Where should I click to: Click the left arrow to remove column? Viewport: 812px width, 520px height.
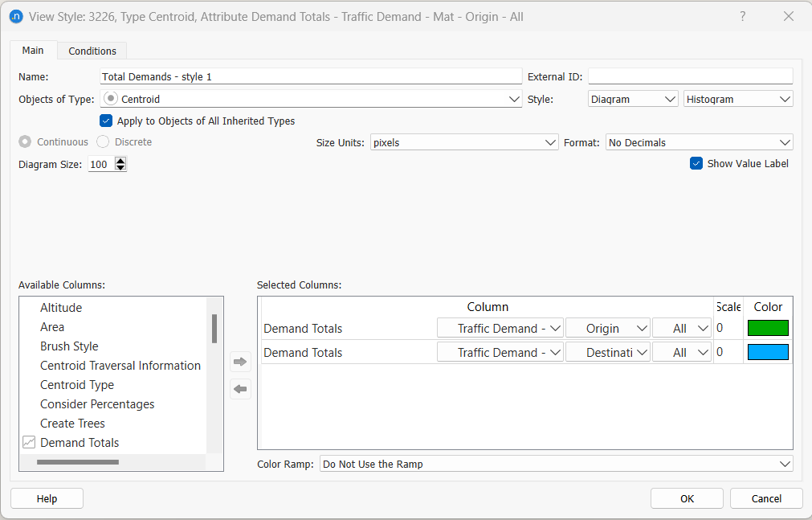(241, 390)
